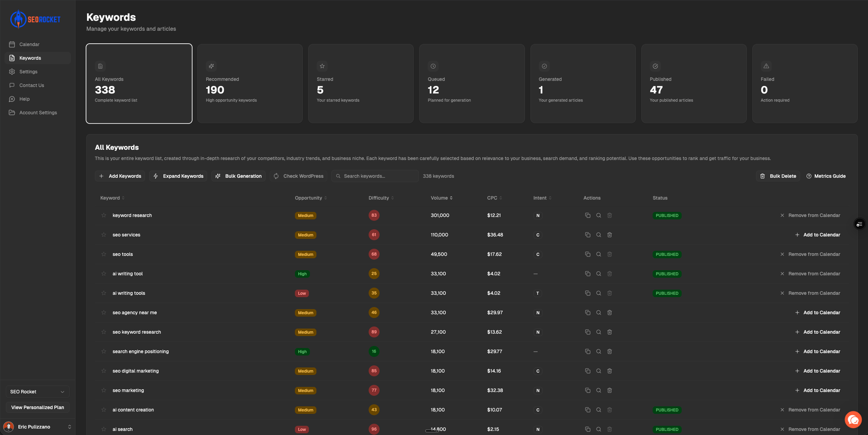Delete the 'seo marketing' keyword row
The height and width of the screenshot is (435, 868).
tap(609, 390)
